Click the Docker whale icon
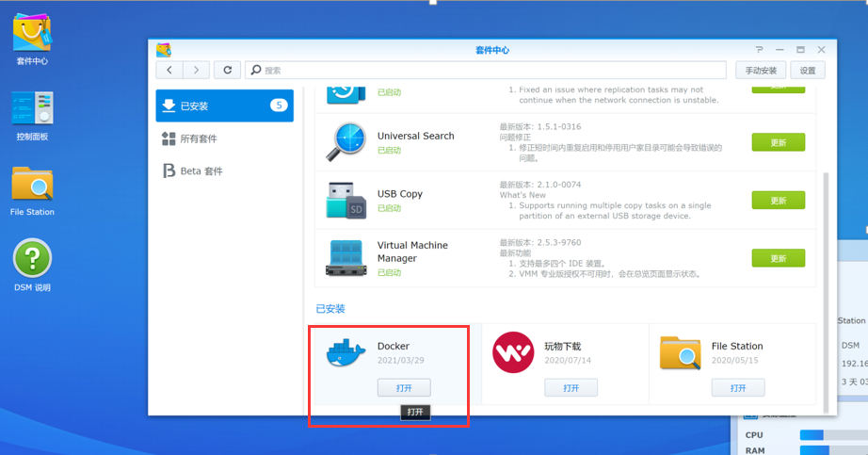 pyautogui.click(x=345, y=352)
